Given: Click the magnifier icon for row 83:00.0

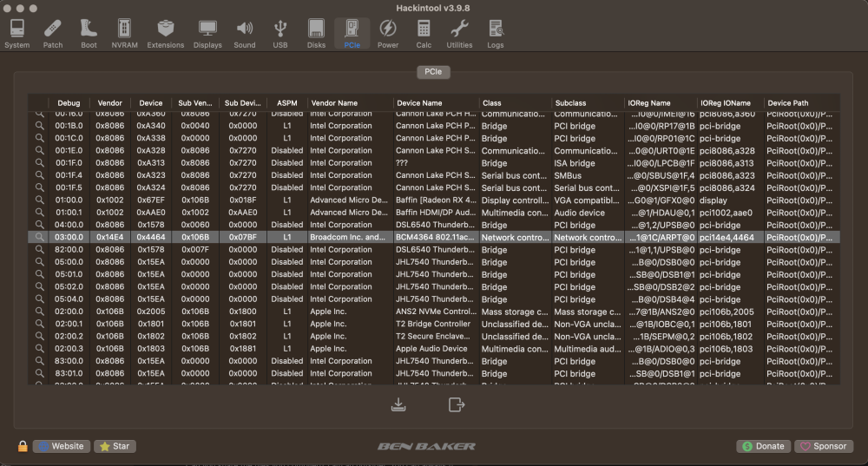Looking at the screenshot, I should 39,361.
